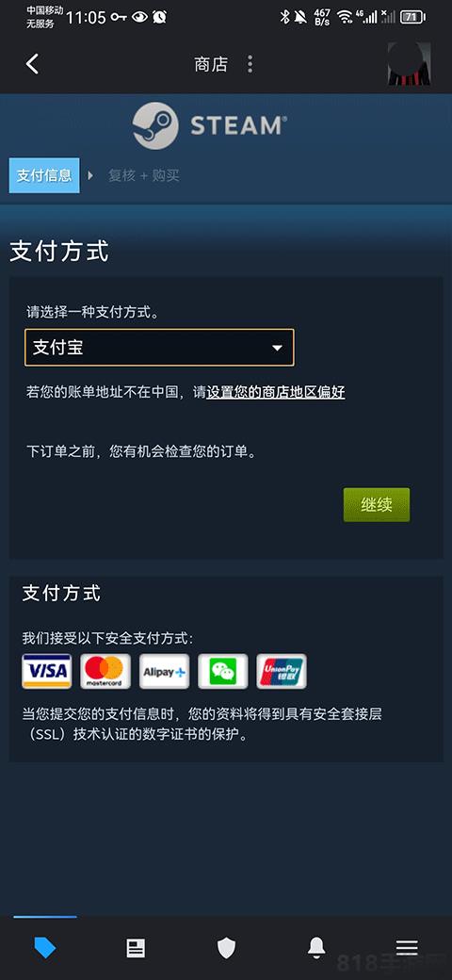
Task: Tap the WeChat Pay icon
Action: [x=223, y=671]
